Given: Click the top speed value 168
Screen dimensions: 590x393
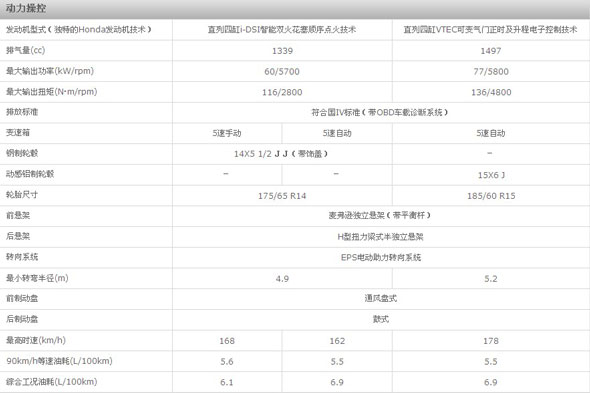Looking at the screenshot, I should tap(227, 341).
